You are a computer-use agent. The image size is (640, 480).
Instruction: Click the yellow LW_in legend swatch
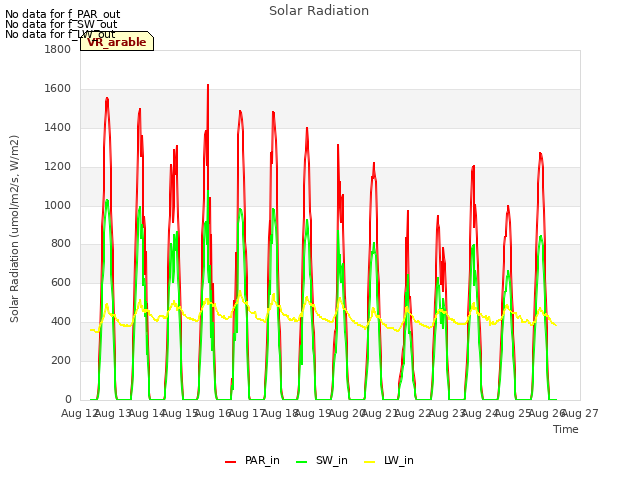[x=369, y=462]
